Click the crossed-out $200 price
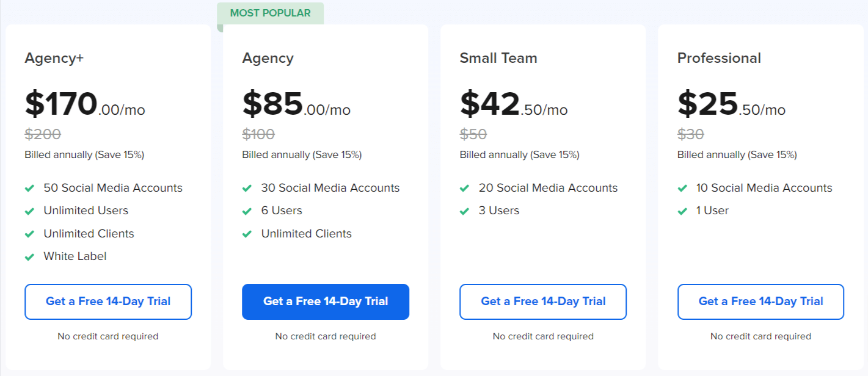 click(43, 134)
